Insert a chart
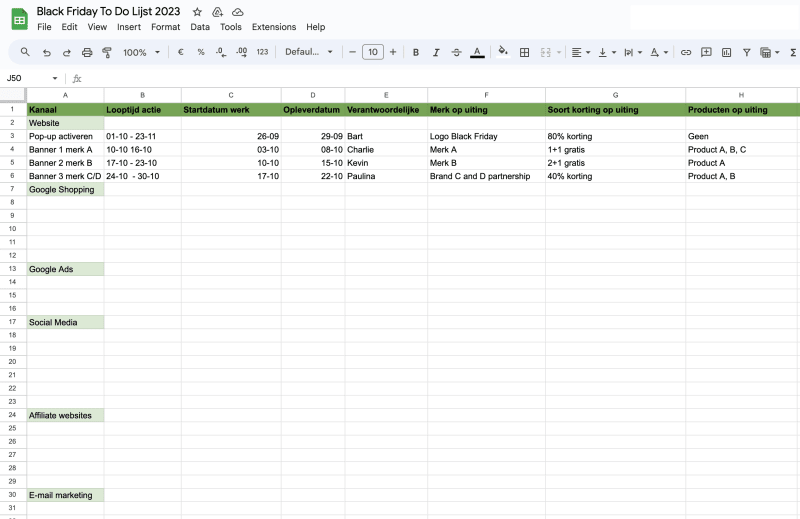800x519 pixels. pyautogui.click(x=727, y=52)
